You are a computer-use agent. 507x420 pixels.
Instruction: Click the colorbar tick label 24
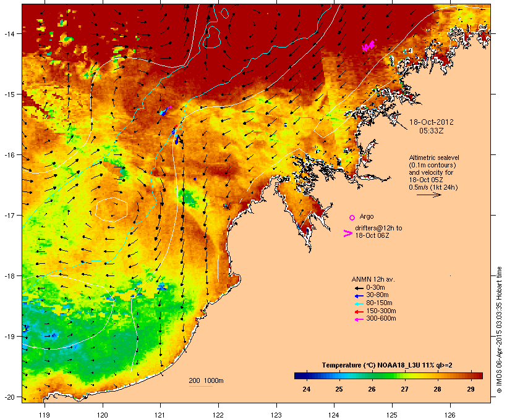[x=306, y=389]
